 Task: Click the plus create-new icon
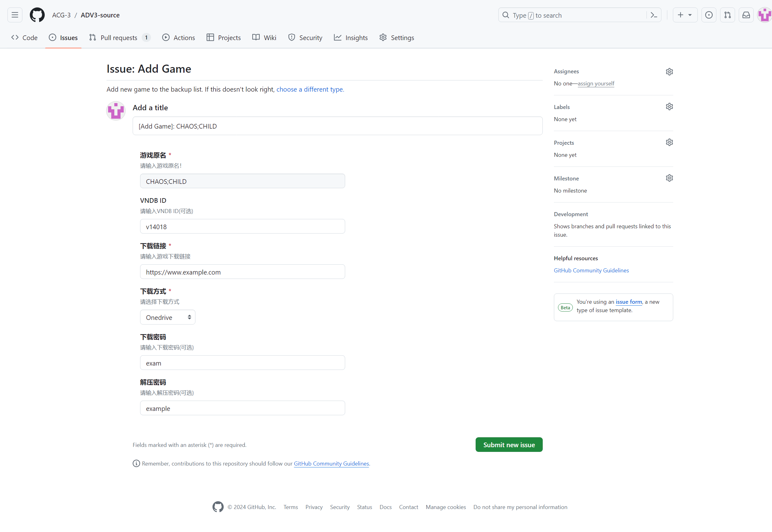(x=680, y=15)
